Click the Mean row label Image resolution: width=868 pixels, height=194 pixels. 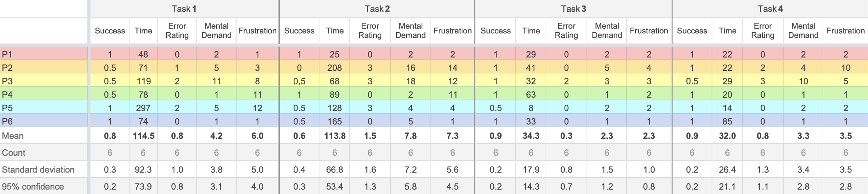coord(13,136)
